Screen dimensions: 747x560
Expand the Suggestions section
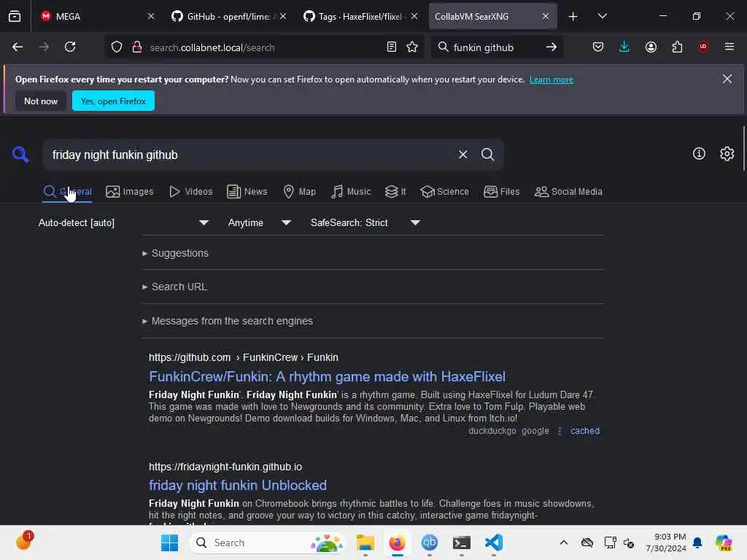[x=175, y=253]
